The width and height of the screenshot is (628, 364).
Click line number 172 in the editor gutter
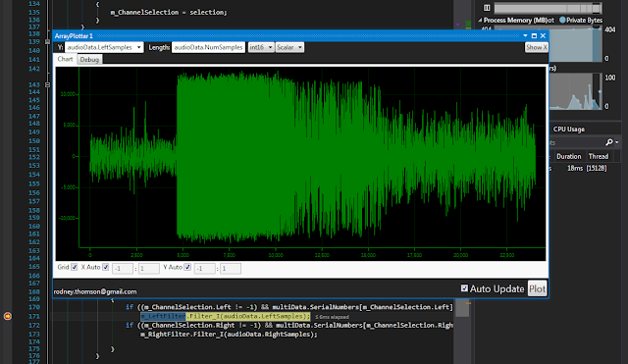point(34,325)
